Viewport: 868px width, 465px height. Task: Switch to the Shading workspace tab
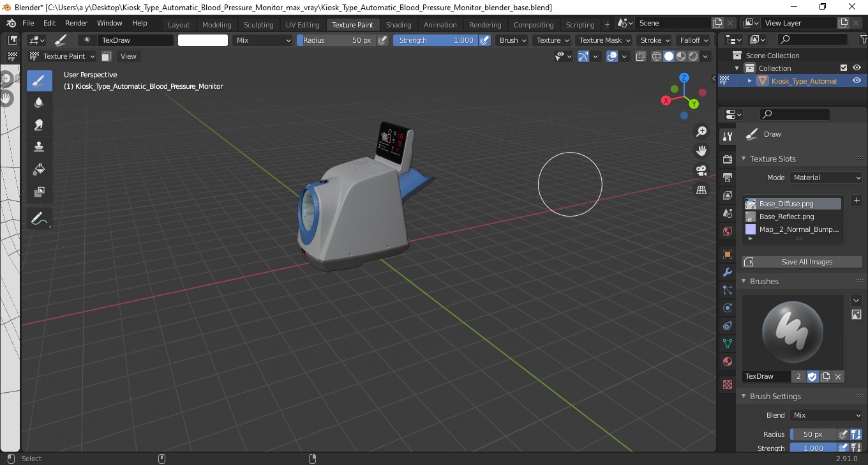[x=398, y=25]
